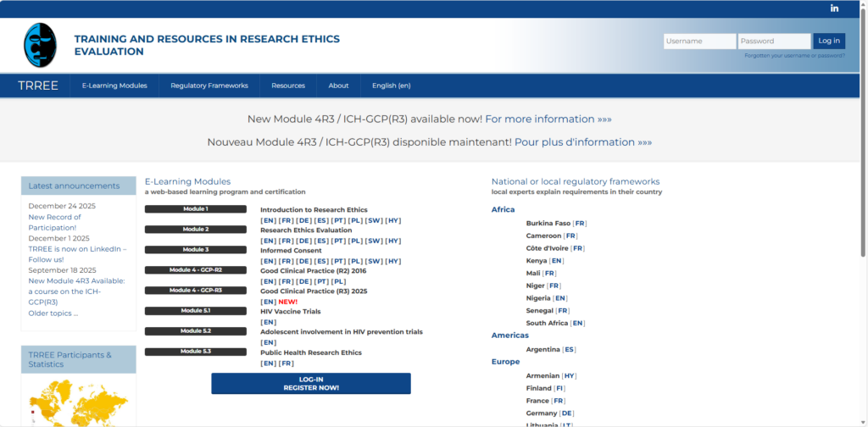868x427 pixels.
Task: Open the 'Older topics ...' announcements link
Action: 53,313
